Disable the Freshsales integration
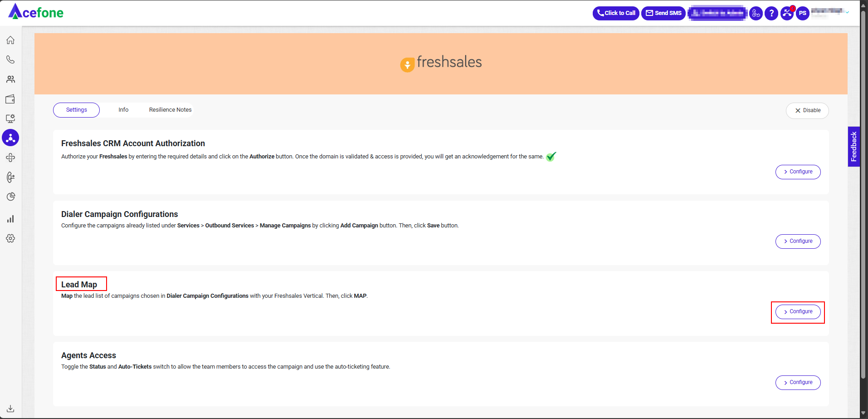Screen dimensions: 868x419 coord(807,110)
